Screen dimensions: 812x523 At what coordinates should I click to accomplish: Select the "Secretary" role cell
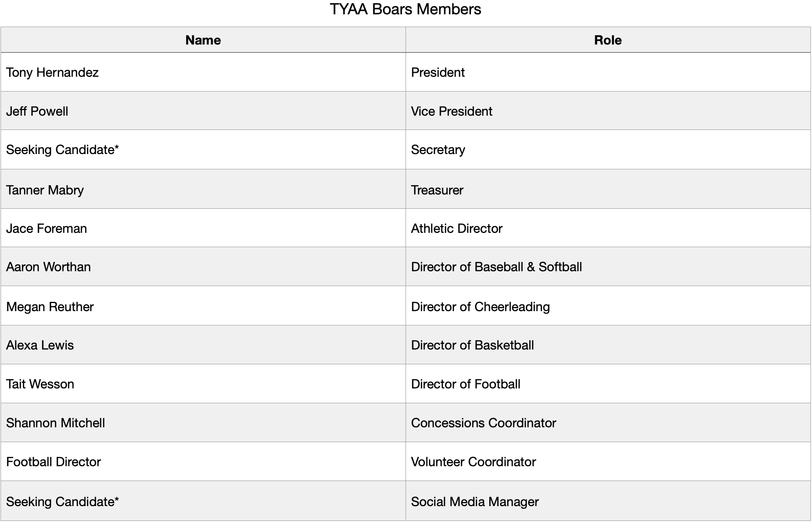click(438, 150)
